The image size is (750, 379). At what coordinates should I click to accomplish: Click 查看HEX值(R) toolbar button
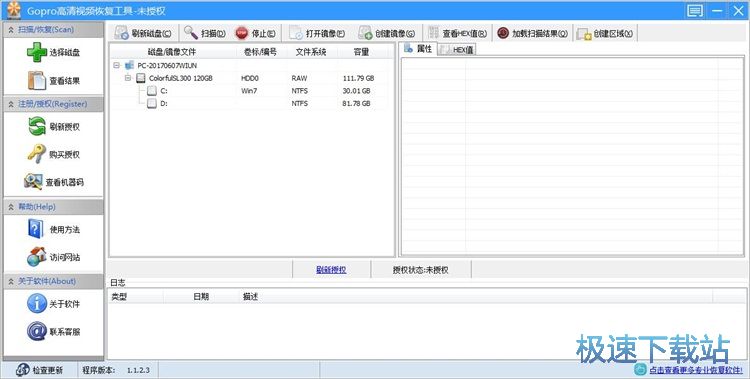(458, 33)
